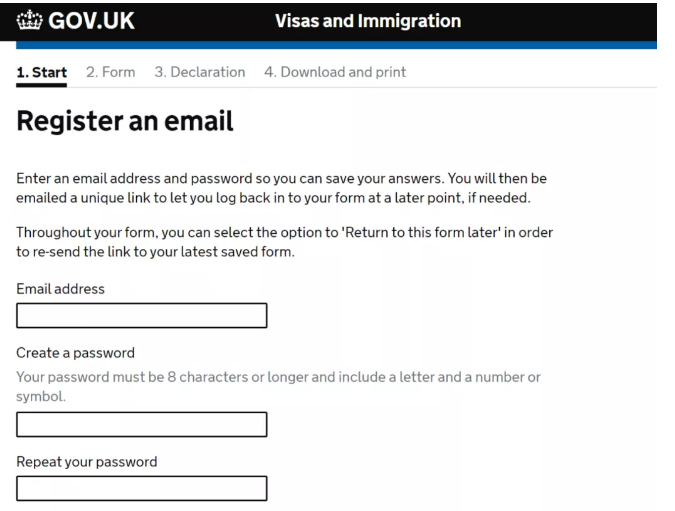
Task: Click the blue bar beneath the header
Action: 336,45
